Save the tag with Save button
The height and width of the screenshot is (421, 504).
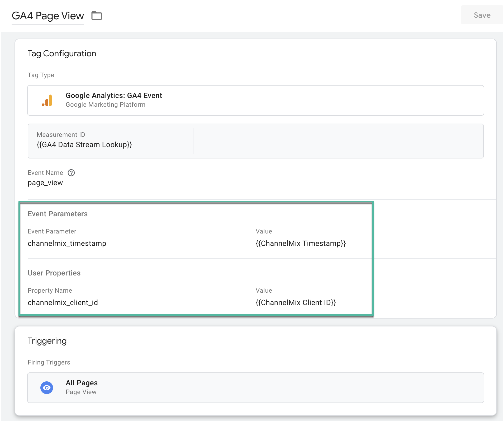[x=482, y=15]
